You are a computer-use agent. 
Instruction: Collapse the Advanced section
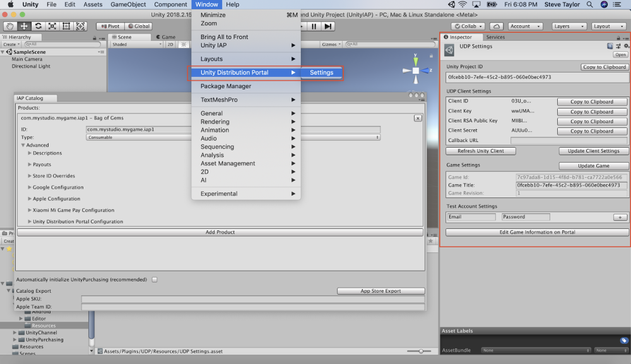23,145
